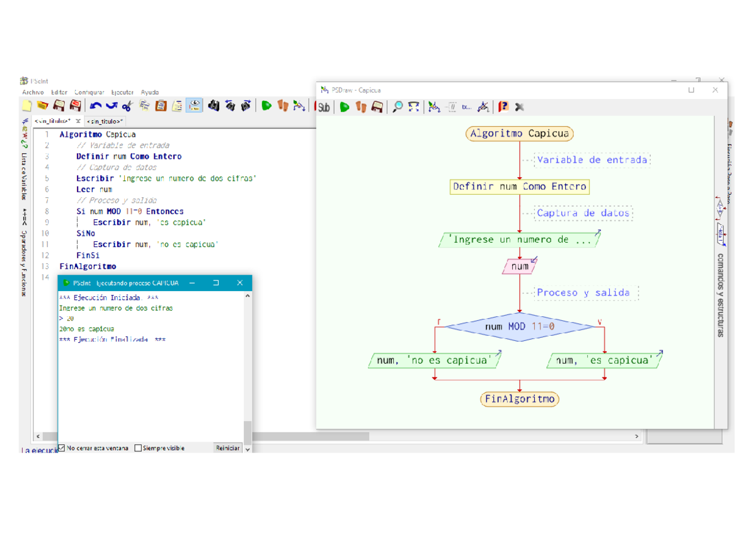756x535 pixels.
Task: Click the Sub button in PSDraw toolbar
Action: (324, 107)
